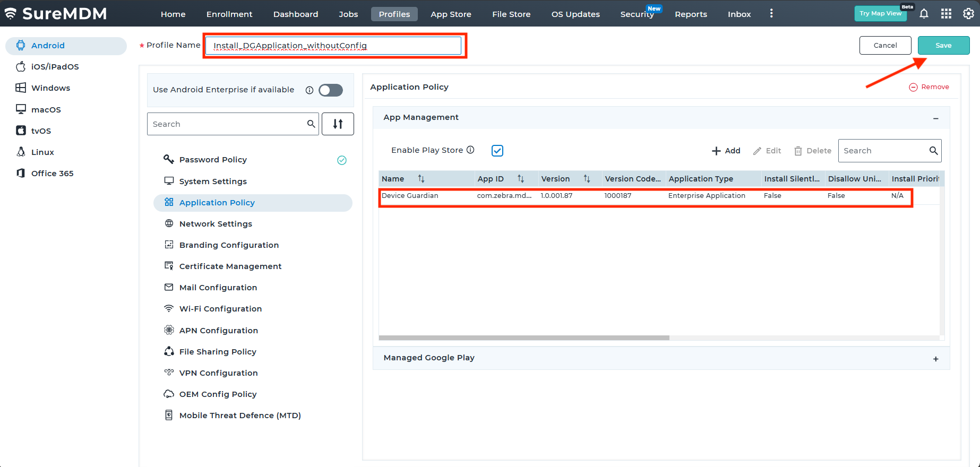This screenshot has width=980, height=467.
Task: Open the Reports tab
Action: tap(691, 14)
